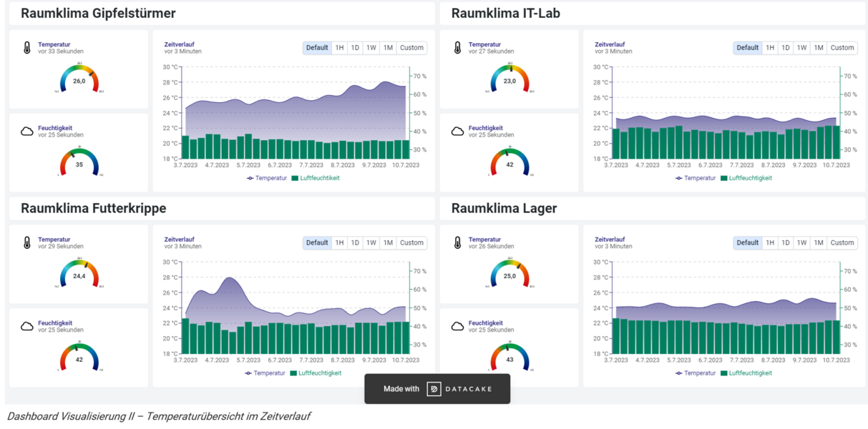The width and height of the screenshot is (868, 429).
Task: Click the cloud icon in Gipfelstürmer humidity card
Action: [26, 132]
